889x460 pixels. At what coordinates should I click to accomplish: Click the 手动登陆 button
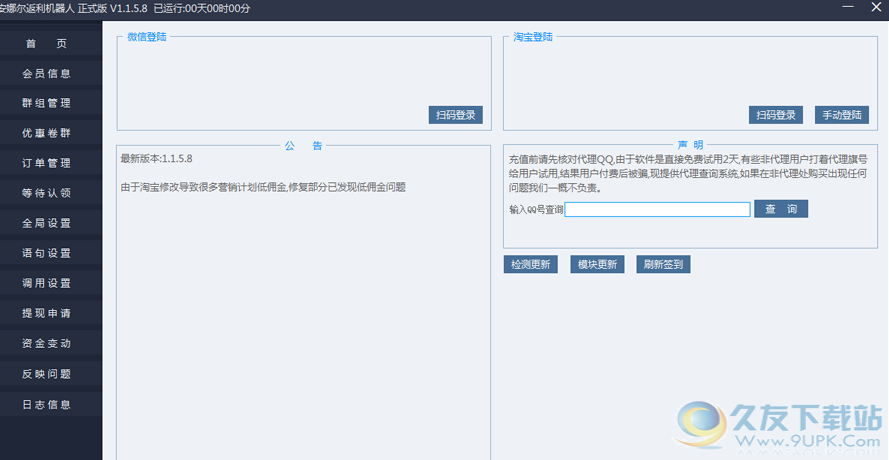pyautogui.click(x=842, y=115)
